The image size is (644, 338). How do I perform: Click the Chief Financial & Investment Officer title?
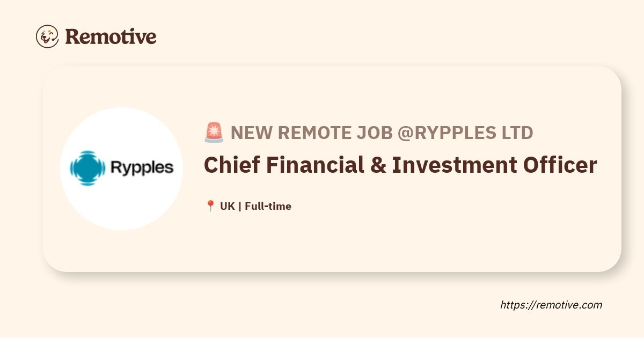pyautogui.click(x=400, y=165)
